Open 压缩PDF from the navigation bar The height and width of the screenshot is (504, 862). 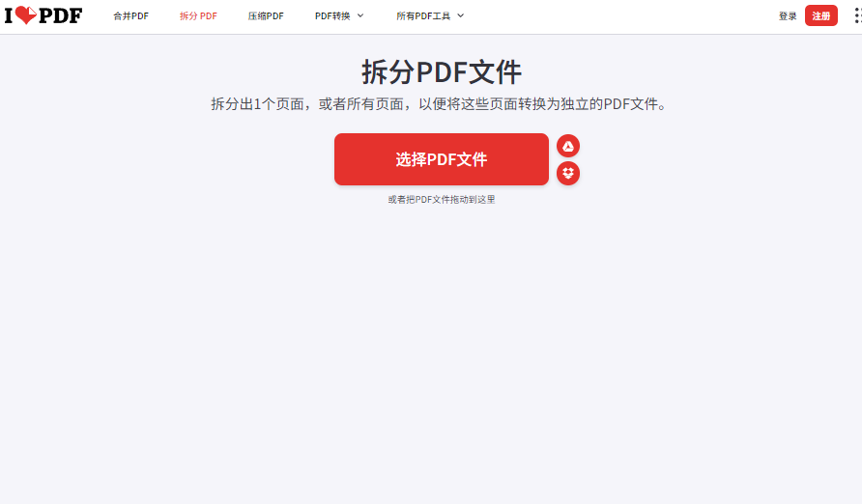(x=266, y=15)
